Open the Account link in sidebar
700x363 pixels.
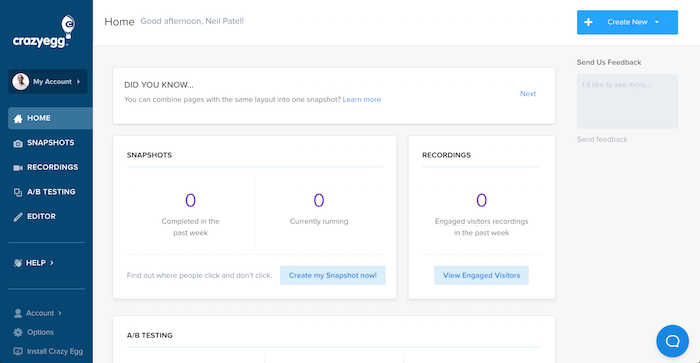click(40, 313)
